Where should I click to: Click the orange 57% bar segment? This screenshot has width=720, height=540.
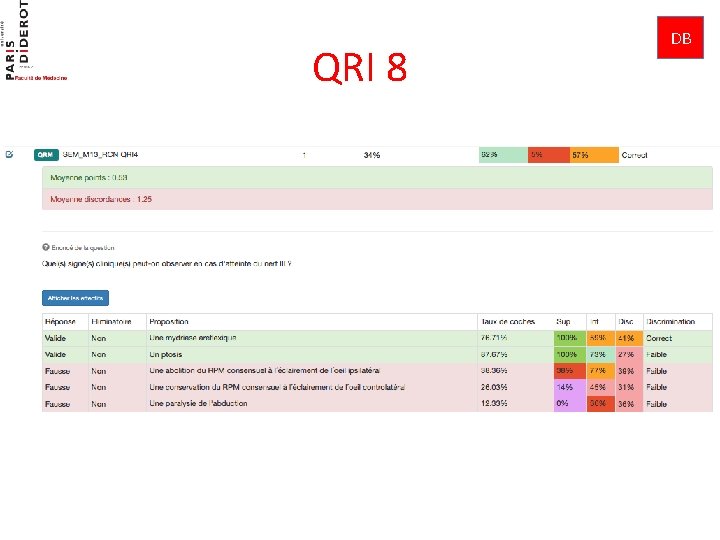pos(594,155)
